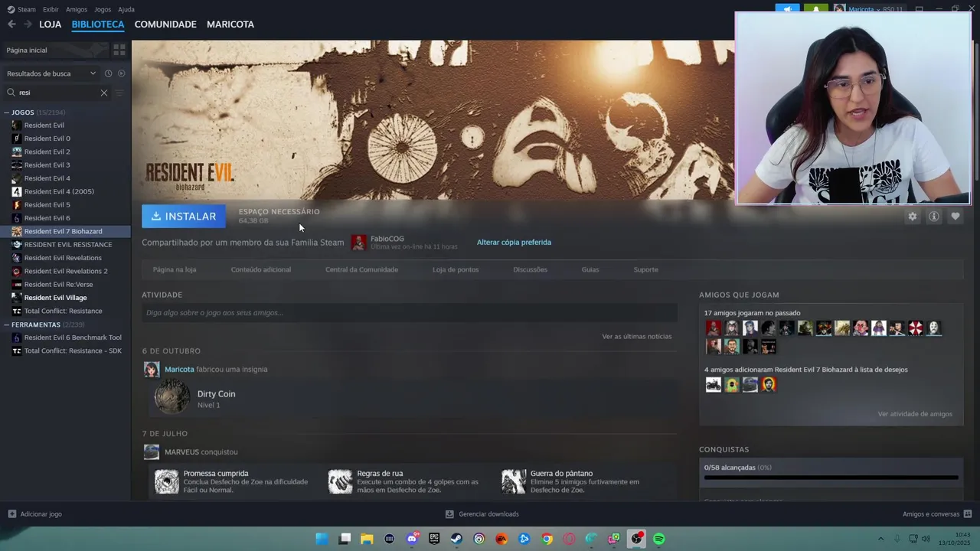Open Regras de rua achievement icon

[x=340, y=481]
